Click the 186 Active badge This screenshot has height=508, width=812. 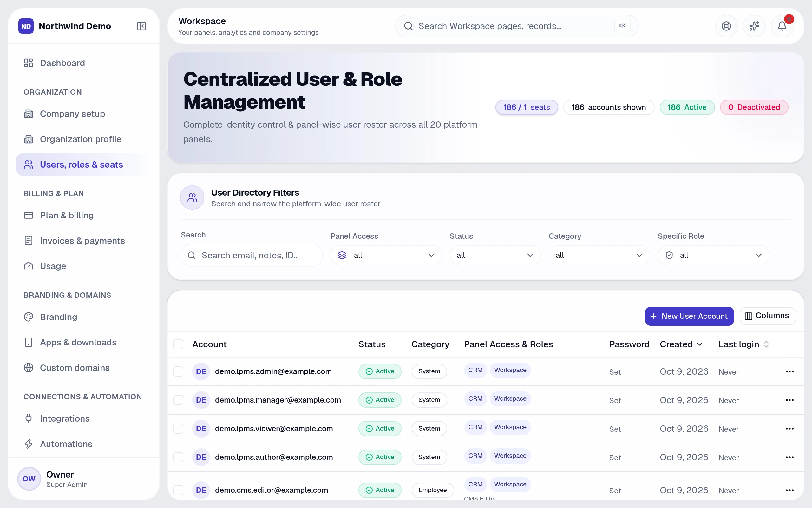click(x=687, y=107)
